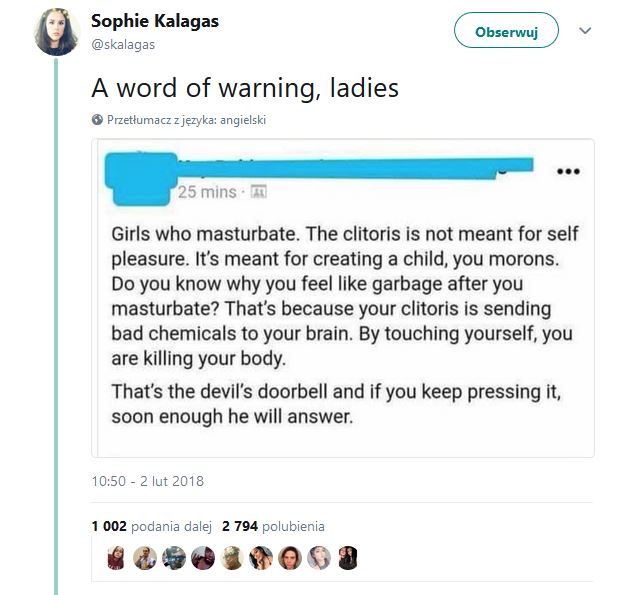The image size is (633, 595).
Task: Open the @skalagas handle link
Action: pos(123,44)
